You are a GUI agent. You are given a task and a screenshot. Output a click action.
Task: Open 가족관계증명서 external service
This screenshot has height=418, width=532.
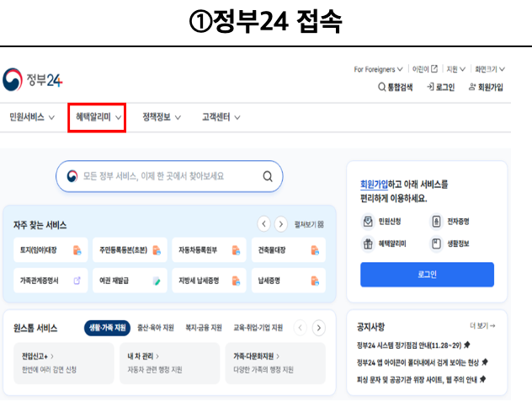[51, 281]
